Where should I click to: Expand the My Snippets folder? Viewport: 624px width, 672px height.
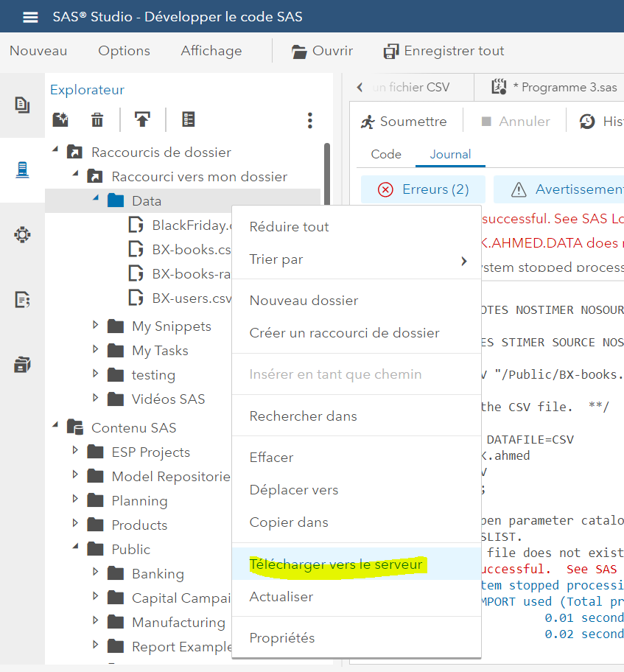tap(96, 325)
